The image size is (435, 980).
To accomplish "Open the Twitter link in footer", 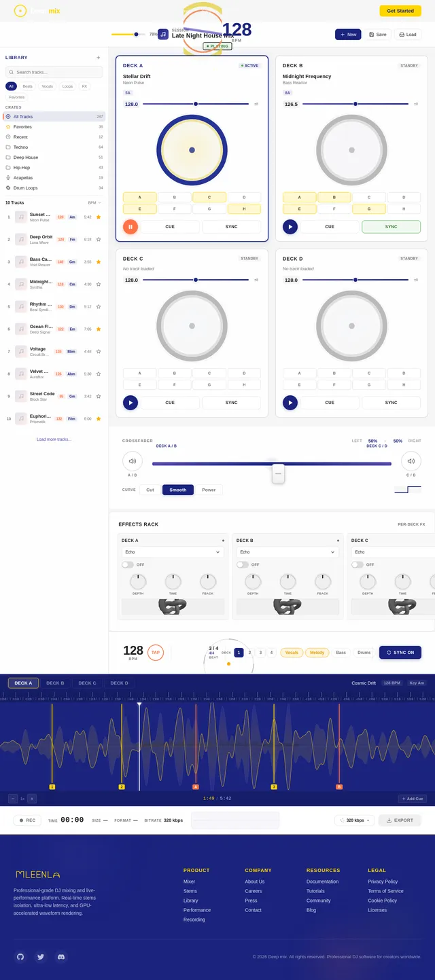I will coord(41,957).
